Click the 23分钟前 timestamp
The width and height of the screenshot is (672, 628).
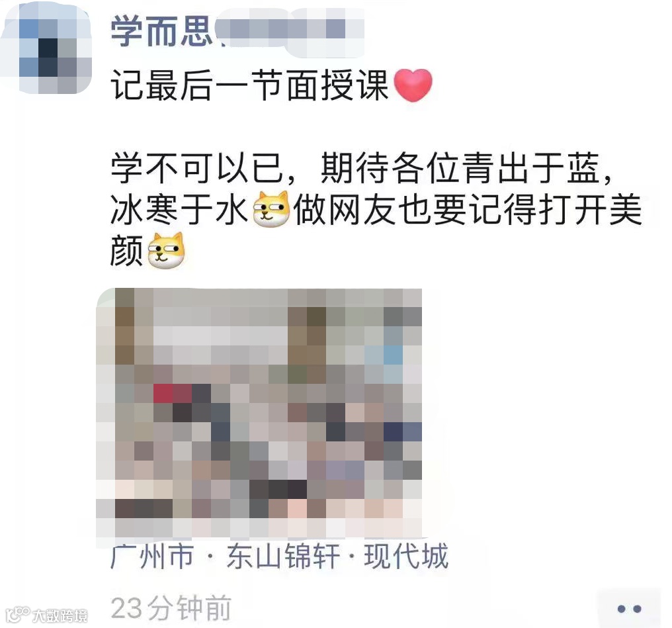(171, 608)
